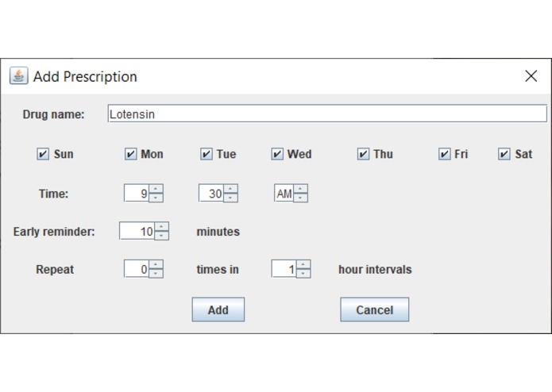This screenshot has width=552, height=392.
Task: Click the Add button
Action: click(x=218, y=309)
